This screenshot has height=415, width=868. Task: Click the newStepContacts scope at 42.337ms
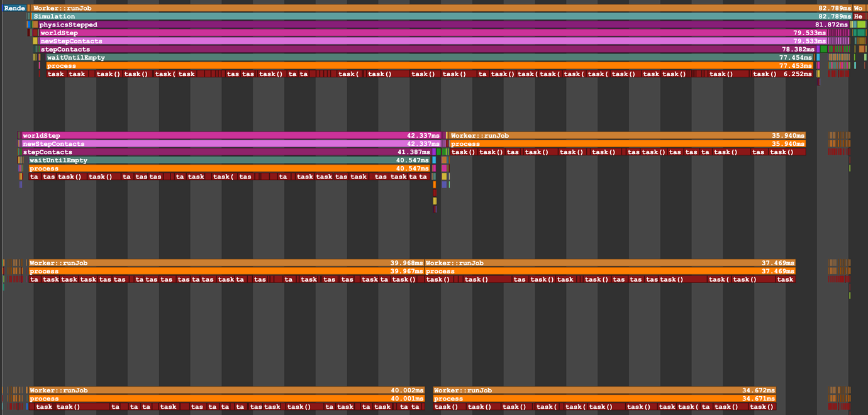[x=231, y=143]
